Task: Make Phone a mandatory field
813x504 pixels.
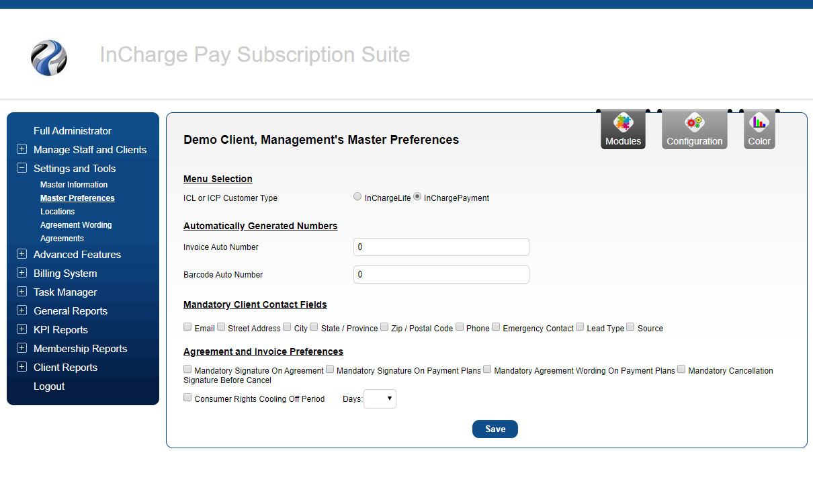Action: 460,327
